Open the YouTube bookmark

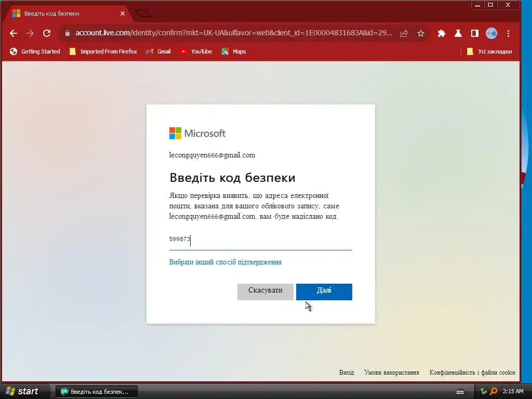(196, 51)
